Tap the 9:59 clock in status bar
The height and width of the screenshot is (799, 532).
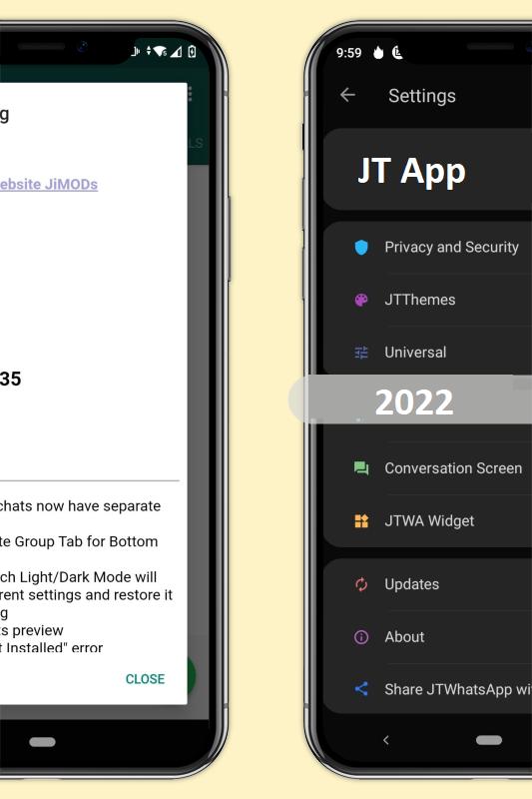(x=348, y=53)
